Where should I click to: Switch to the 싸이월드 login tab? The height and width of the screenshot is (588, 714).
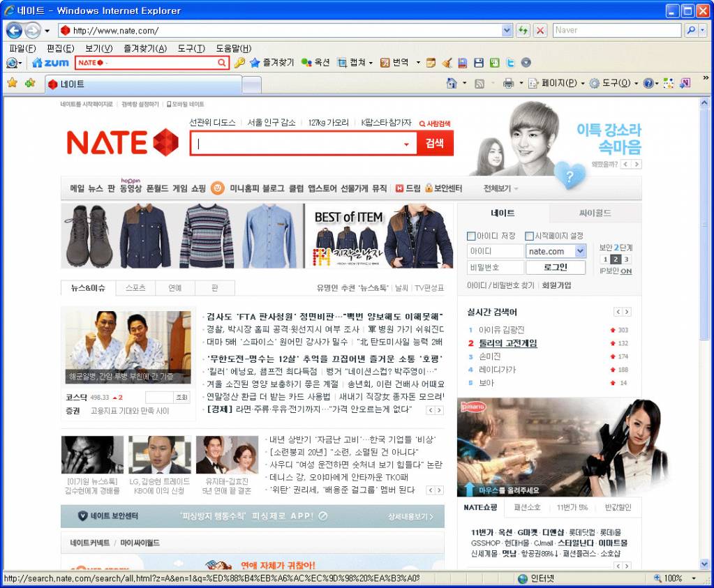(x=595, y=213)
